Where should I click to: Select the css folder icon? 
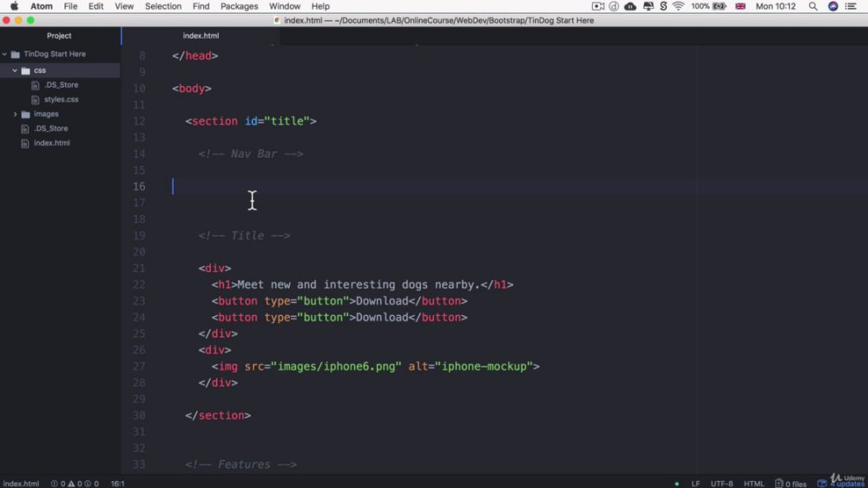coord(25,70)
